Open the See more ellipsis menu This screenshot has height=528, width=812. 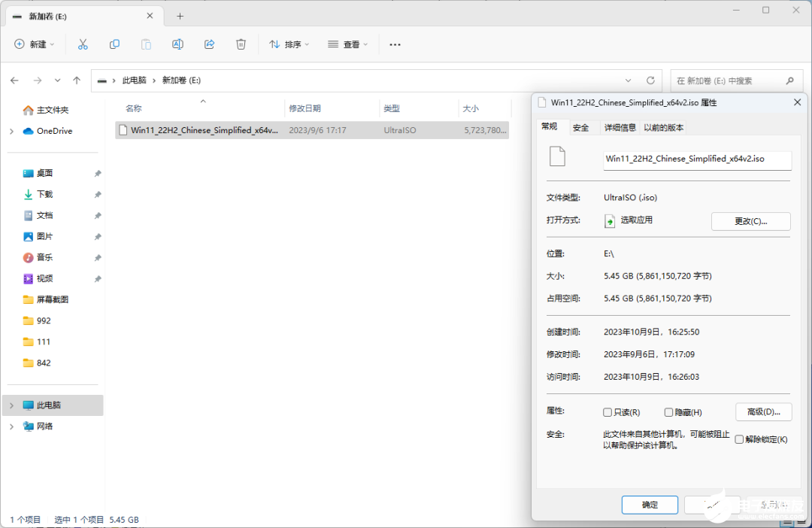pos(395,44)
